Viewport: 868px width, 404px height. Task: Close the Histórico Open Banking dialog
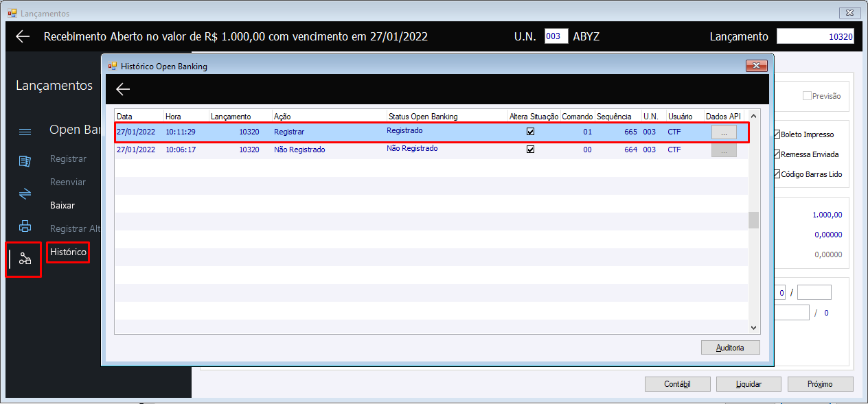tap(757, 66)
